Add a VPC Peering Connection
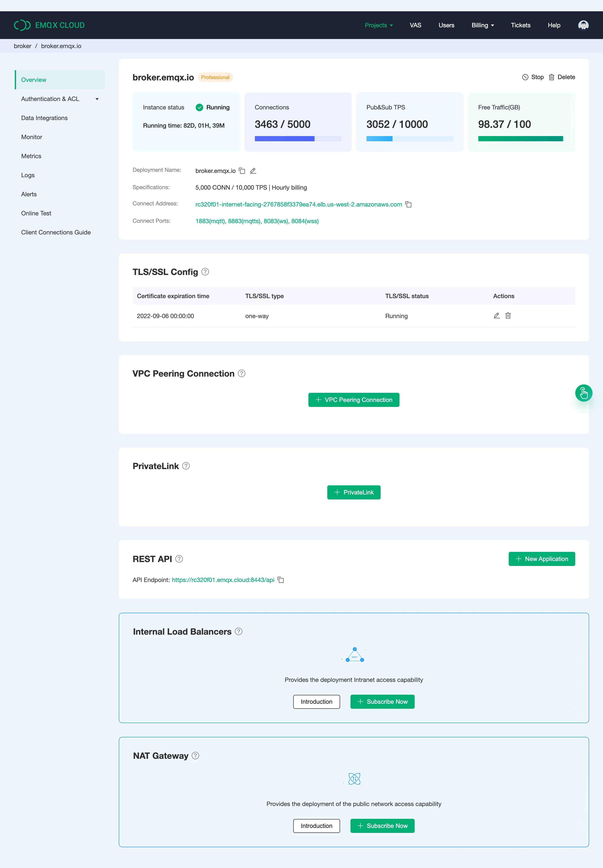This screenshot has width=603, height=868. [354, 400]
